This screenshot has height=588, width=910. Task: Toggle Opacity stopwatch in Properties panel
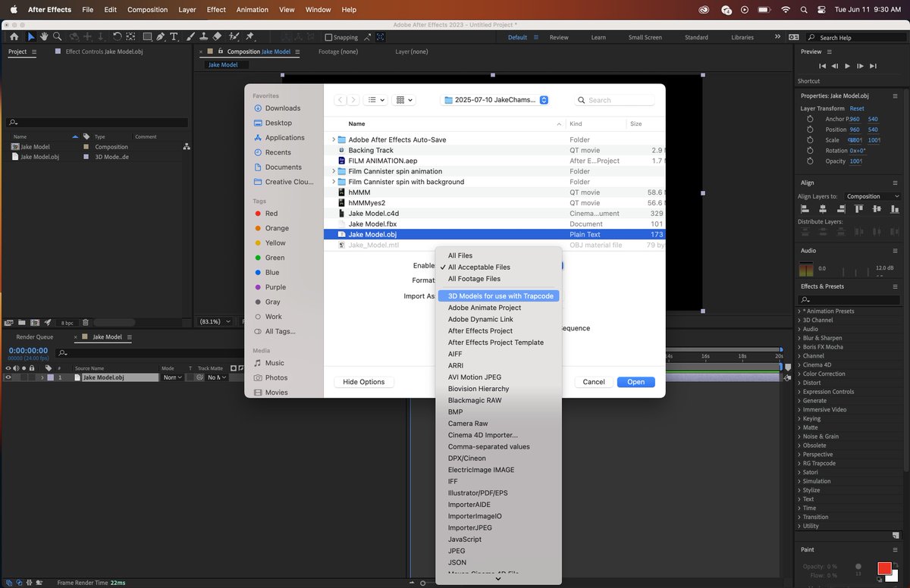tap(809, 161)
